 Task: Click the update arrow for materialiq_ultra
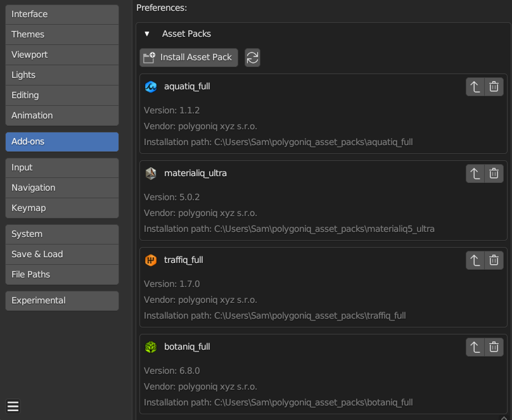475,173
